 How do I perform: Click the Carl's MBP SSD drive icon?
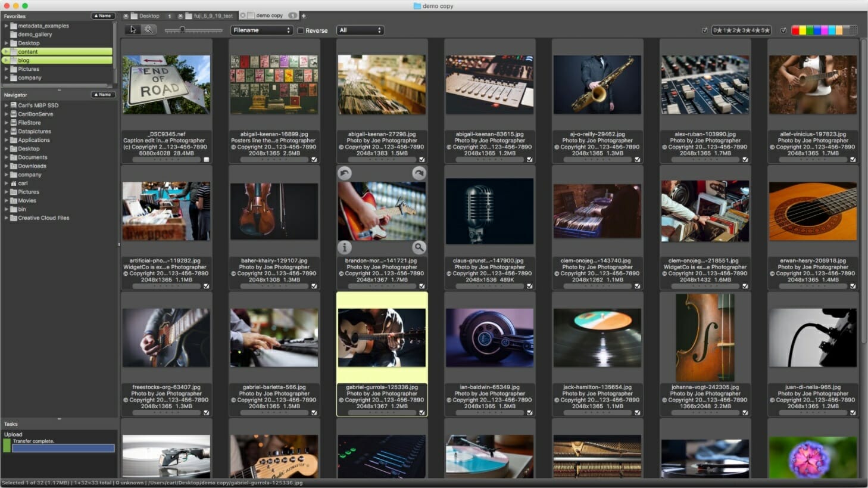(14, 105)
